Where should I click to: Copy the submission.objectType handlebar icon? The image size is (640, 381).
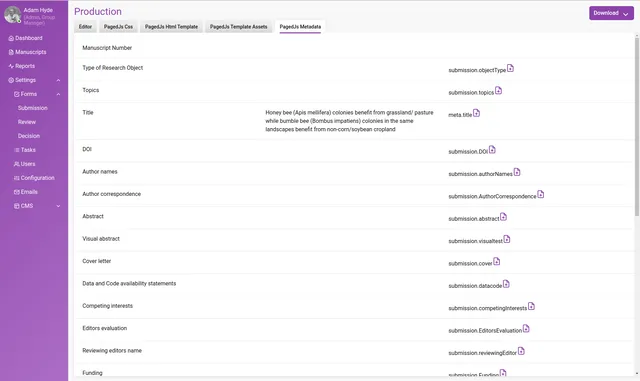tap(510, 68)
